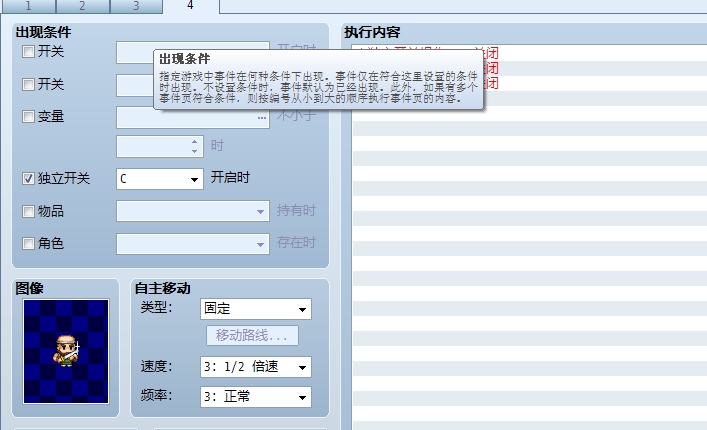Select event page tab 4
Viewport: 707px width, 430px height.
[x=191, y=6]
